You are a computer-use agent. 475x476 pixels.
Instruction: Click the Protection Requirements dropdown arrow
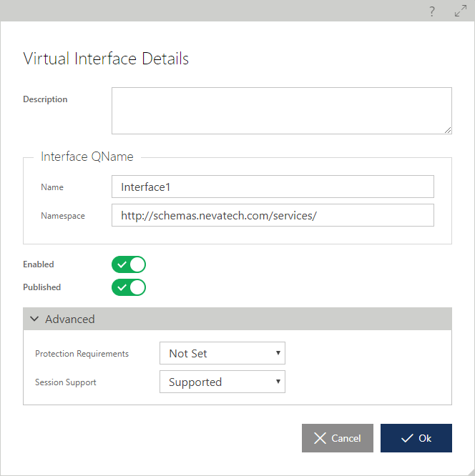tap(278, 353)
